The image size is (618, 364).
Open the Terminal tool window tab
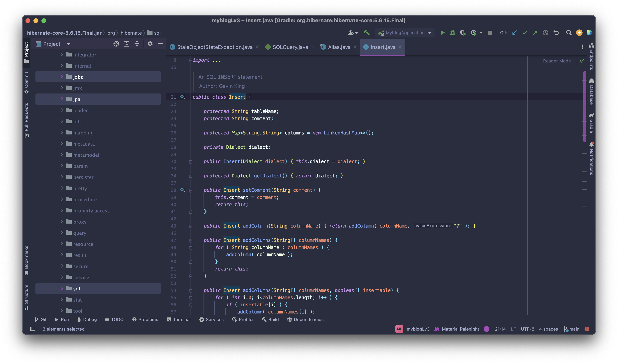coord(179,319)
